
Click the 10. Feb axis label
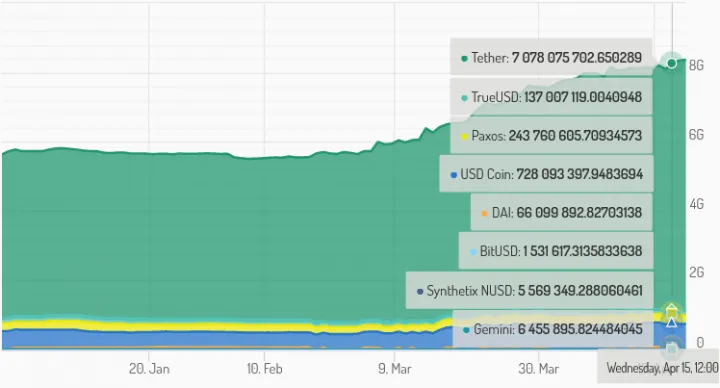(264, 369)
